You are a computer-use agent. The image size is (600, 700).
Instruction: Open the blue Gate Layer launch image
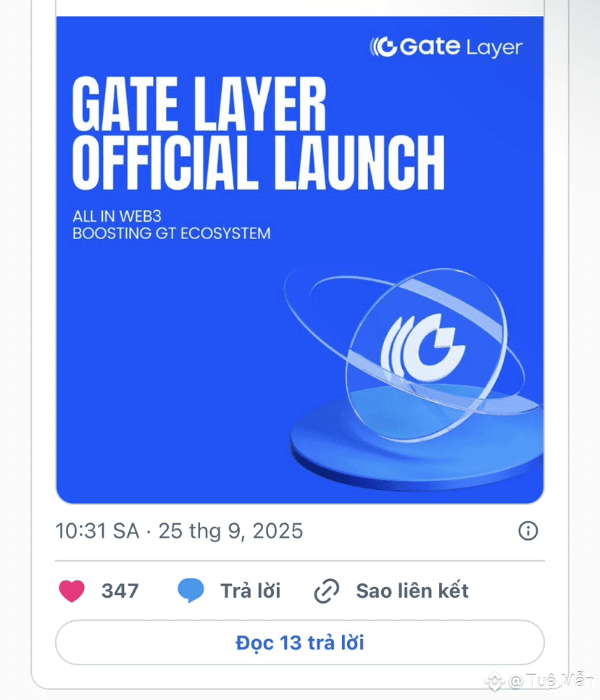click(x=299, y=260)
